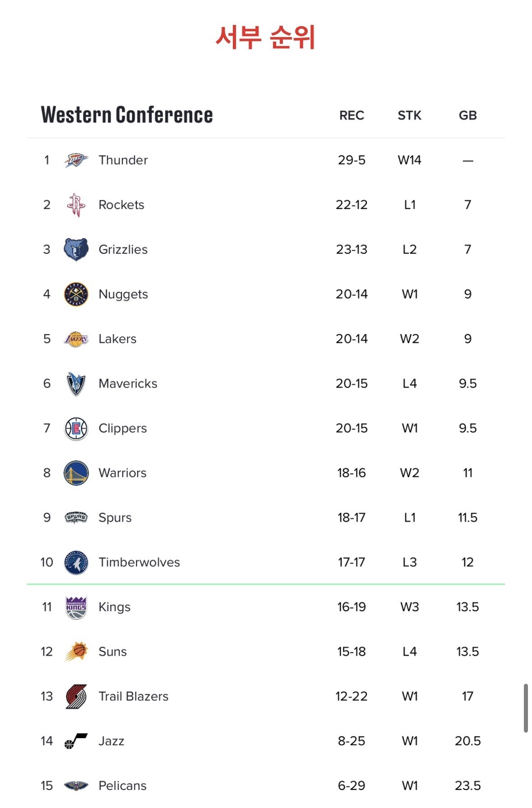532x808 pixels.
Task: Select the Grizzlies bear logo
Action: pos(76,249)
